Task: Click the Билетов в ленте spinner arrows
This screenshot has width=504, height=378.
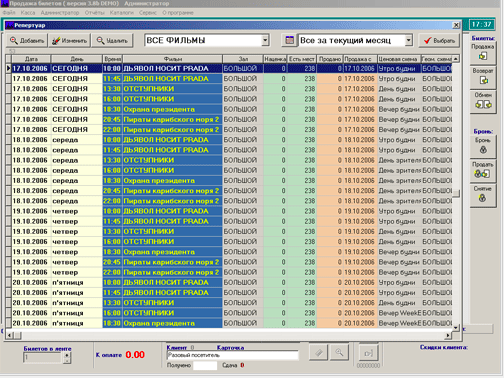Action: (x=67, y=358)
